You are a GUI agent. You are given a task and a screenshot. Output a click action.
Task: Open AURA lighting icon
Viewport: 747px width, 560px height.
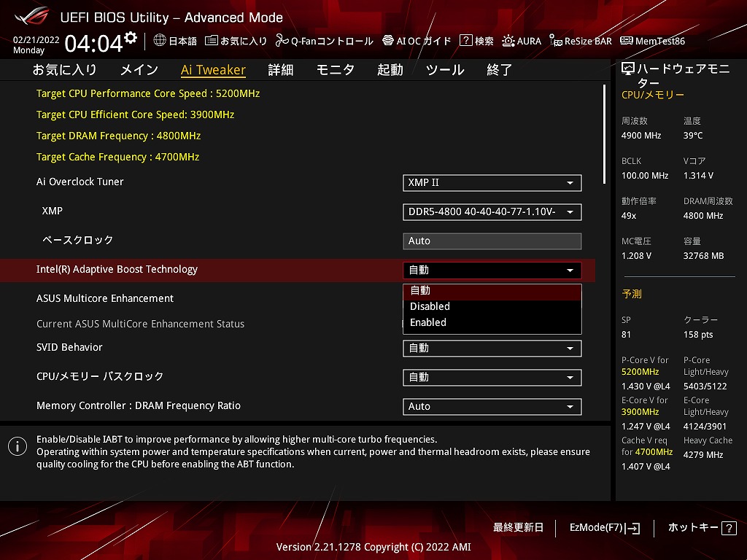tap(508, 41)
